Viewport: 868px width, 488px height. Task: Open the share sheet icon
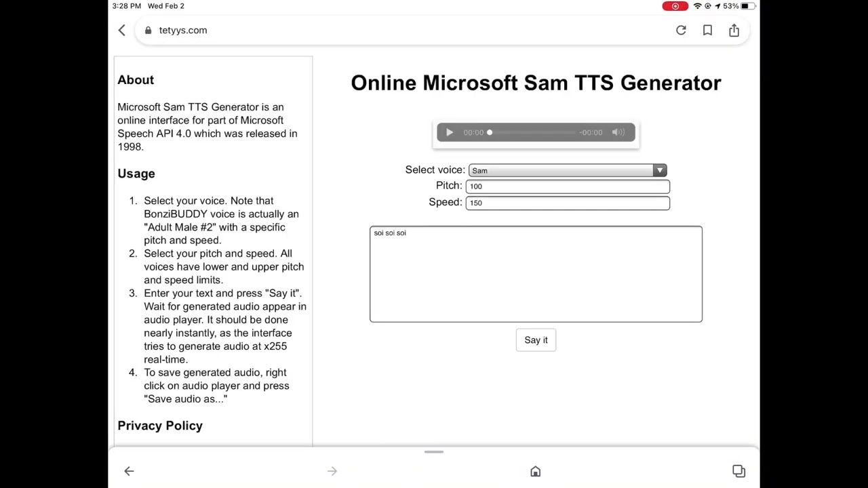(x=734, y=30)
